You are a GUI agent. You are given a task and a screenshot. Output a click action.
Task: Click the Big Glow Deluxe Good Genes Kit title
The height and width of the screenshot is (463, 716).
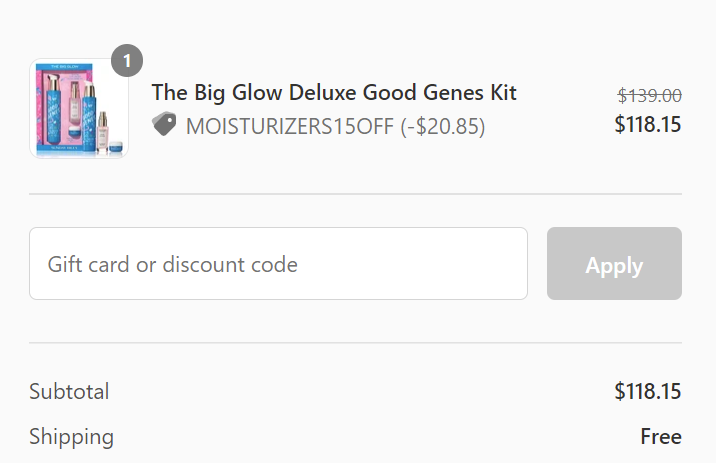(x=334, y=92)
